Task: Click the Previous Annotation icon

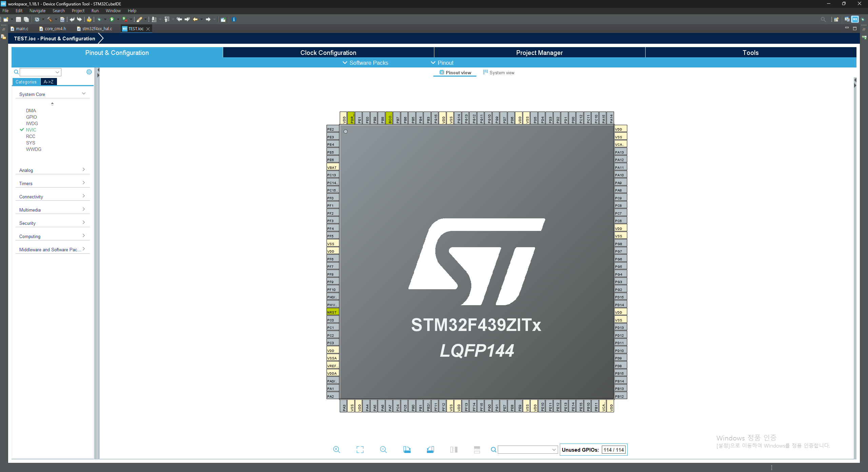Action: (167, 19)
